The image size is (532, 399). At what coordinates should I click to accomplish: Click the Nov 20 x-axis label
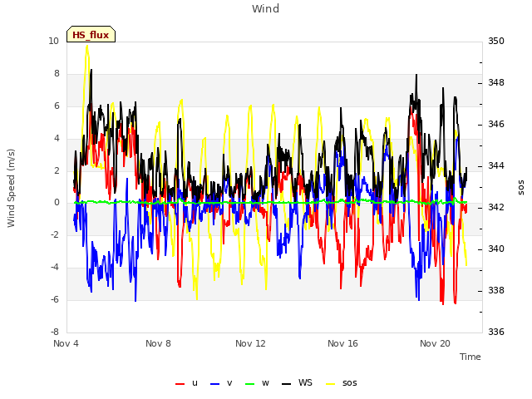coord(435,343)
